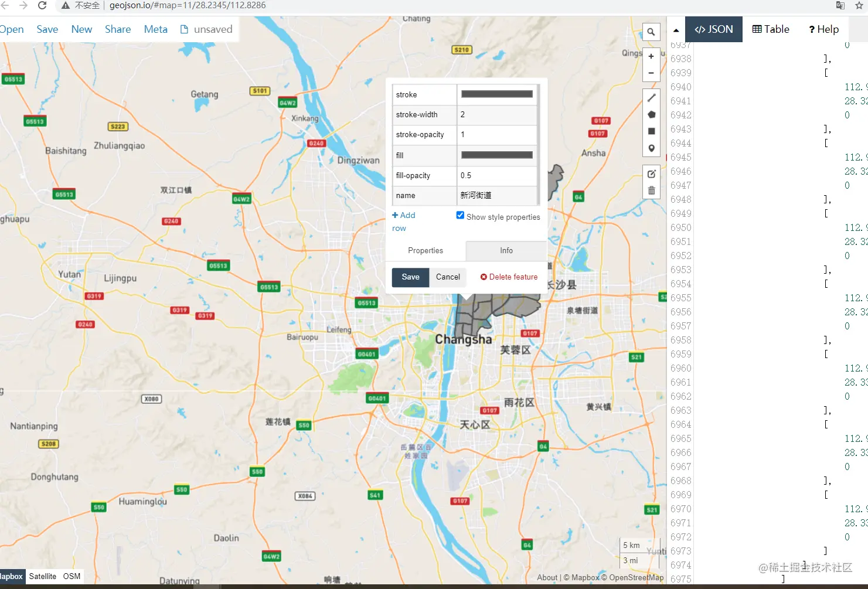Edit the stroke-width value field
The image size is (868, 589).
(x=497, y=115)
